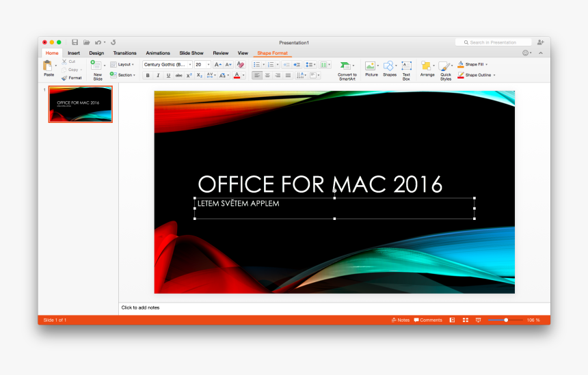588x375 pixels.
Task: Expand the Layout dropdown
Action: (122, 64)
